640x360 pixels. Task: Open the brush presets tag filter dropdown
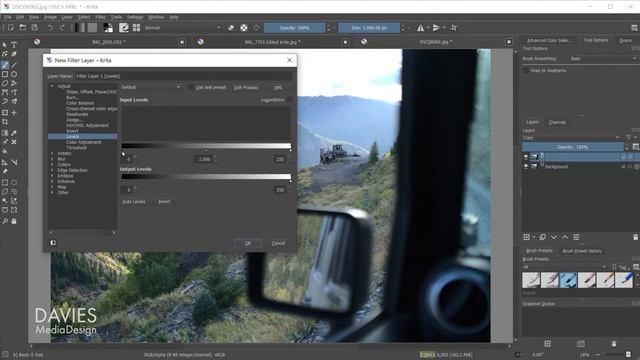(x=565, y=267)
